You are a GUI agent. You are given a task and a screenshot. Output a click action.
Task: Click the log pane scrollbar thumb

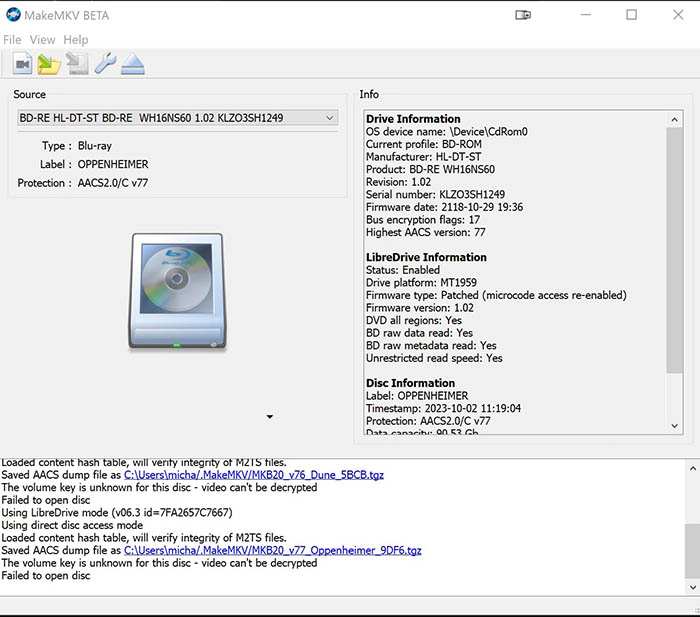click(692, 551)
